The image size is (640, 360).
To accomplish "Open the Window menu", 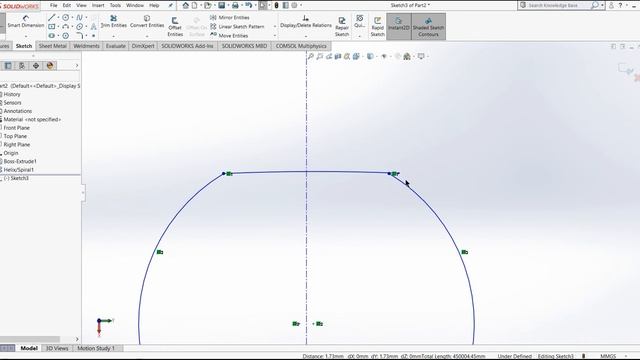I will [135, 5].
